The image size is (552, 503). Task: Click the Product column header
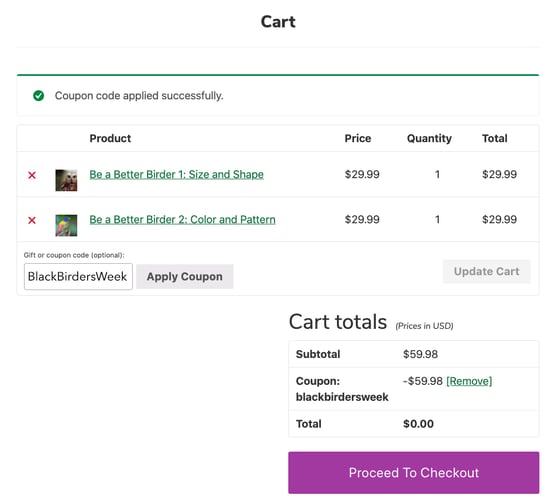(110, 138)
